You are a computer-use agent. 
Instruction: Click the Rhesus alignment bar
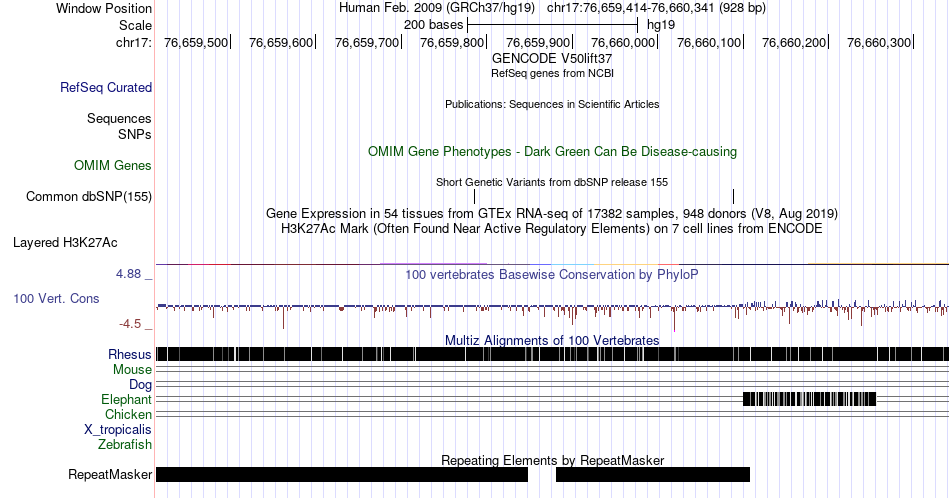(553, 354)
